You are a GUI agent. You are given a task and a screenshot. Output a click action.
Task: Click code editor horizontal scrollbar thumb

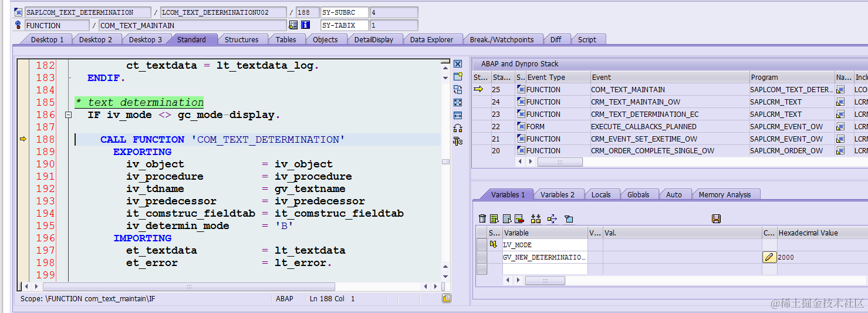188,287
